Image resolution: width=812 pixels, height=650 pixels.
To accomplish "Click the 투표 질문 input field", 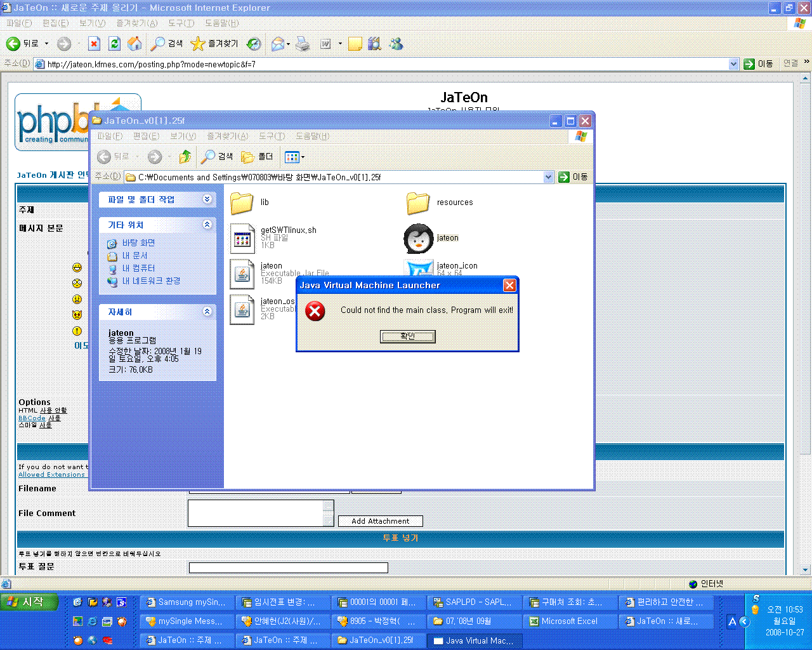I will (x=289, y=567).
